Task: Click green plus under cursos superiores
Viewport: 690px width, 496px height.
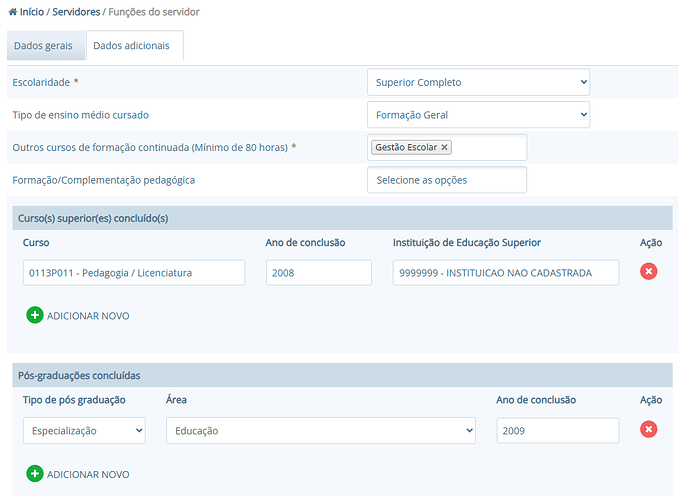Action: coord(35,315)
